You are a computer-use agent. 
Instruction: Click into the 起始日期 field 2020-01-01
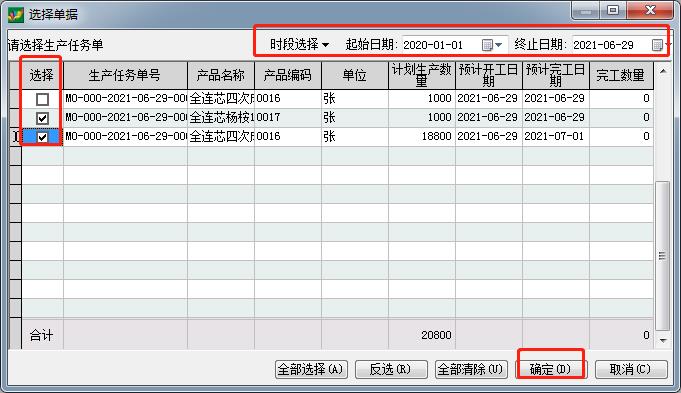coord(441,45)
